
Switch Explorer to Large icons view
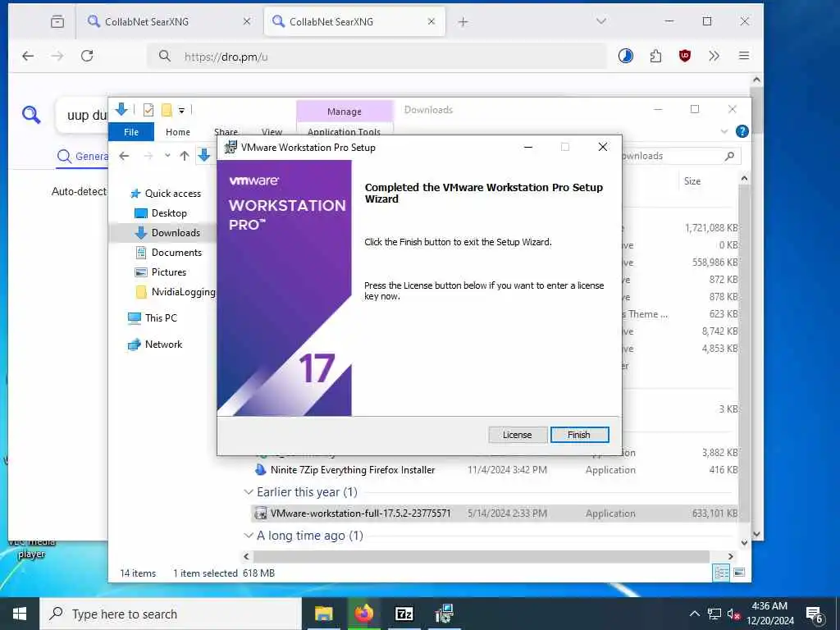click(739, 573)
